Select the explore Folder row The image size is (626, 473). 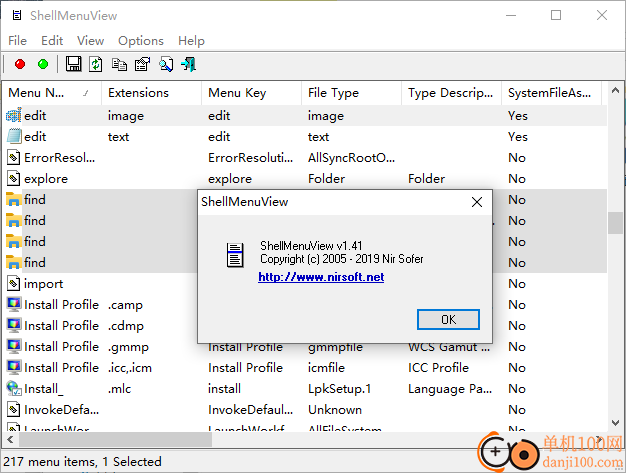[305, 178]
